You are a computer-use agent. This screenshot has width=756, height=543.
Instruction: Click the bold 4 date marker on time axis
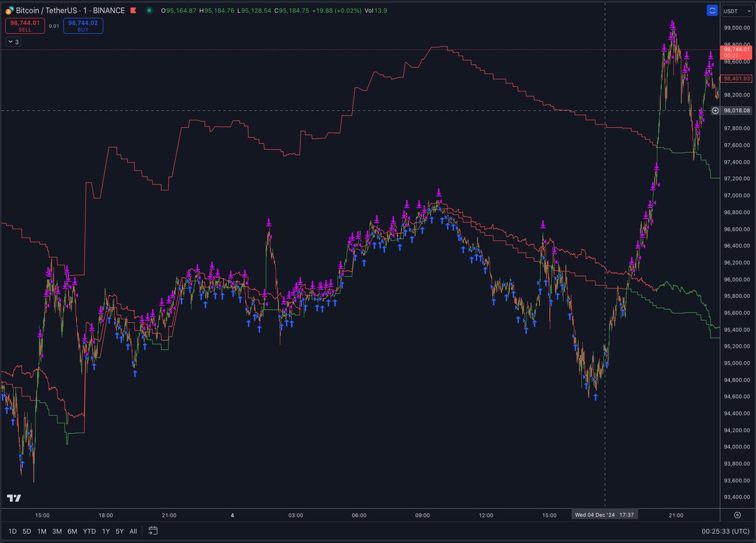point(232,515)
